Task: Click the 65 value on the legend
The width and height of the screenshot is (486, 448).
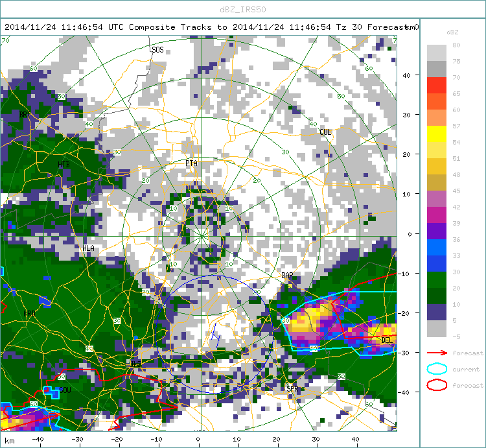Action: 456,93
